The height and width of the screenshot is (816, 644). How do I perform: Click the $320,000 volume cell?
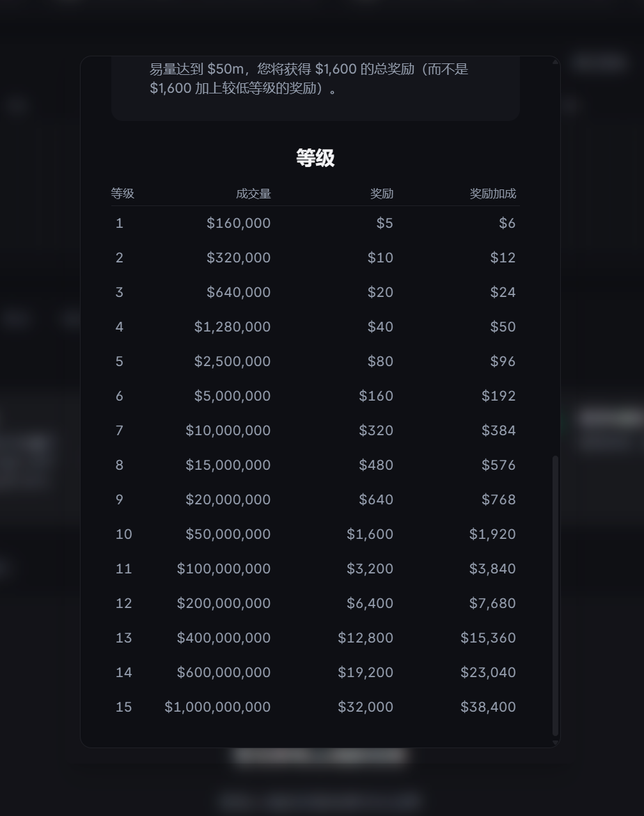[239, 258]
